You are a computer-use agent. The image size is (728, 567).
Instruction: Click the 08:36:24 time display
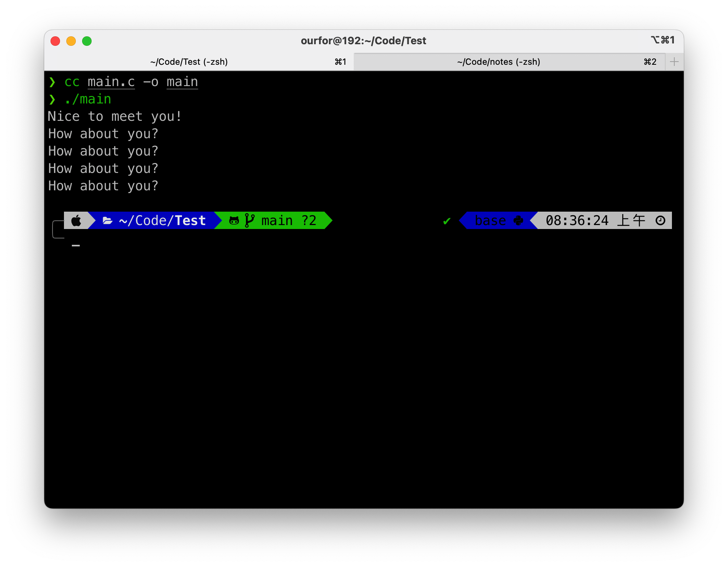577,221
